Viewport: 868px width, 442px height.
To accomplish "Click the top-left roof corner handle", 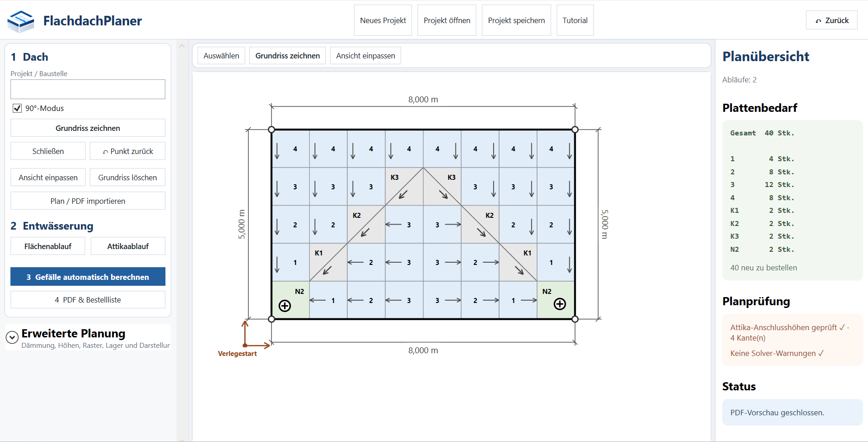I will pyautogui.click(x=272, y=130).
